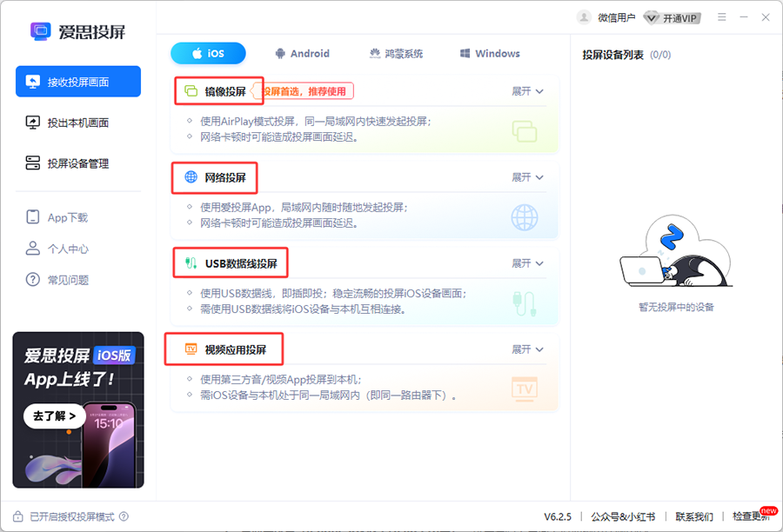
Task: Click text 使用AirPlay模式投屏，同一局域网内快速发起投屏
Action: (x=316, y=122)
